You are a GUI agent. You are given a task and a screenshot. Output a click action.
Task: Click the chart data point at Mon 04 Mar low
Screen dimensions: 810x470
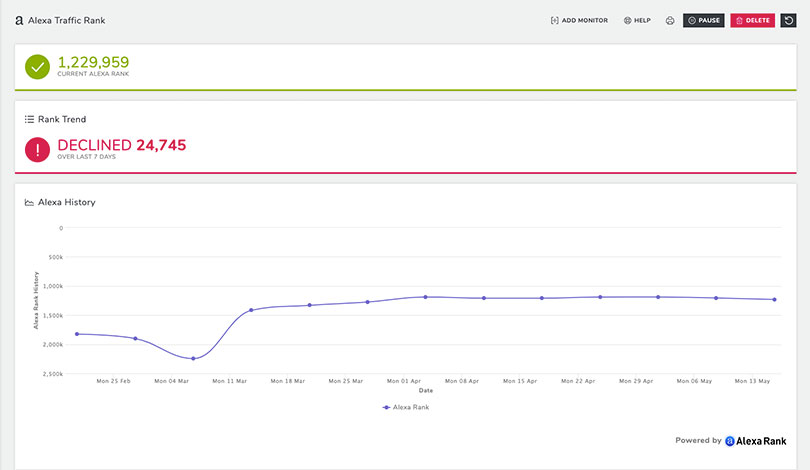pyautogui.click(x=193, y=358)
